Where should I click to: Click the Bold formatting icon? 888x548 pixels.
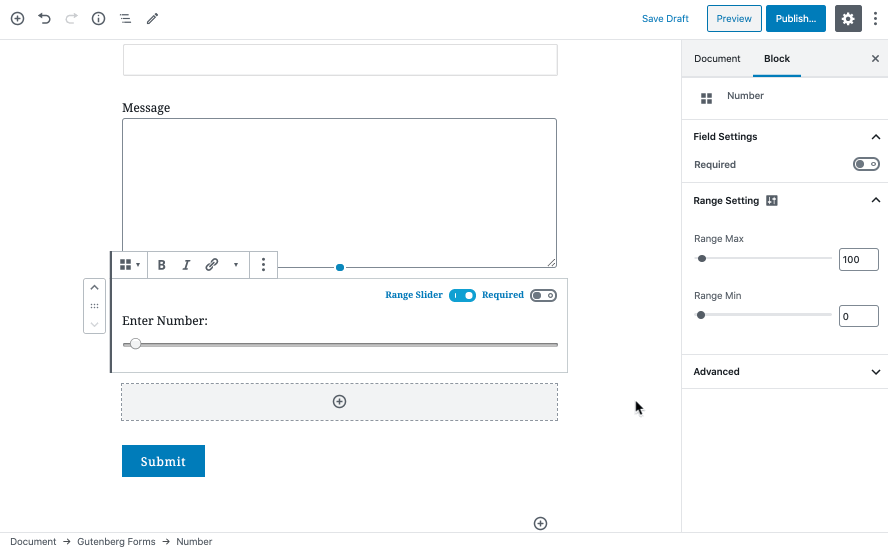tap(162, 265)
